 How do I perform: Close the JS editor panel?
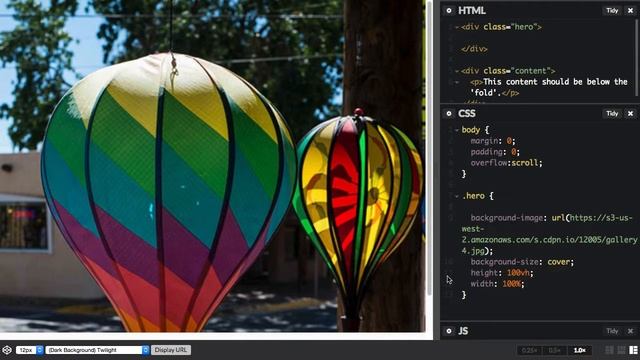(630, 331)
